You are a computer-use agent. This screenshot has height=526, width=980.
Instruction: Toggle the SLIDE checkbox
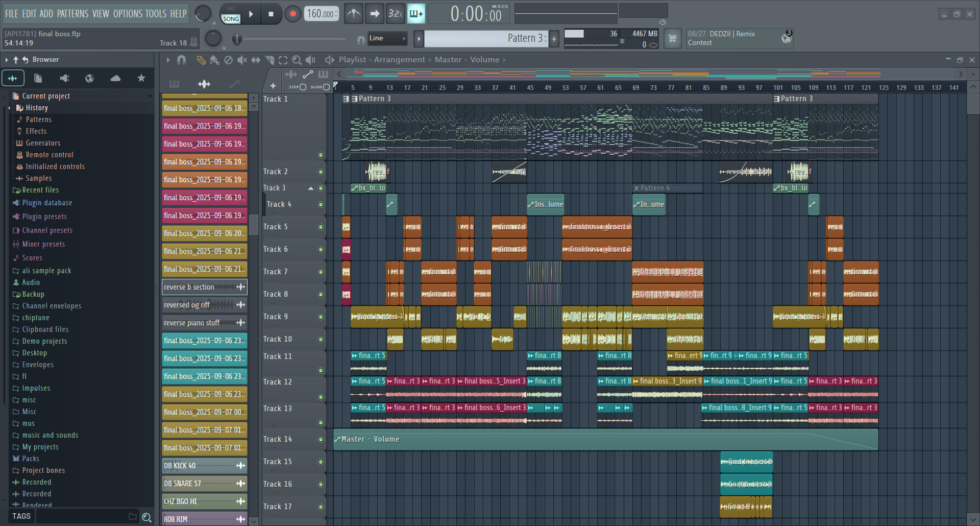coord(327,87)
